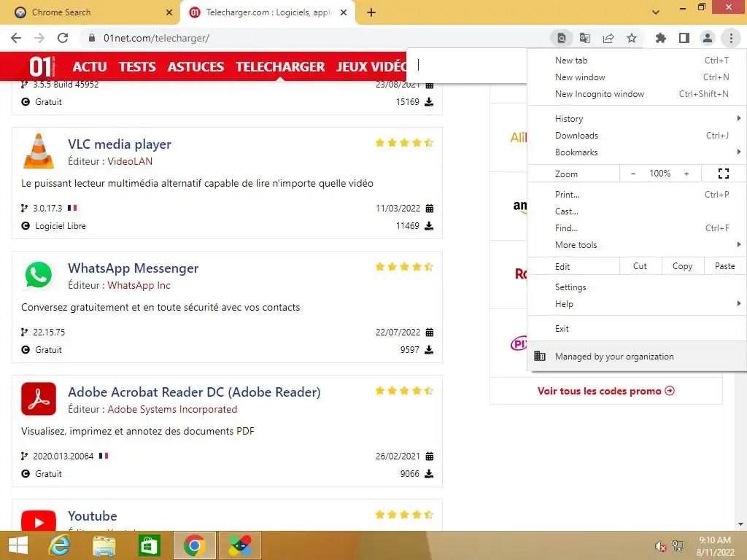Open the extensions puzzle icon
Viewport: 747px width, 560px height.
click(661, 38)
